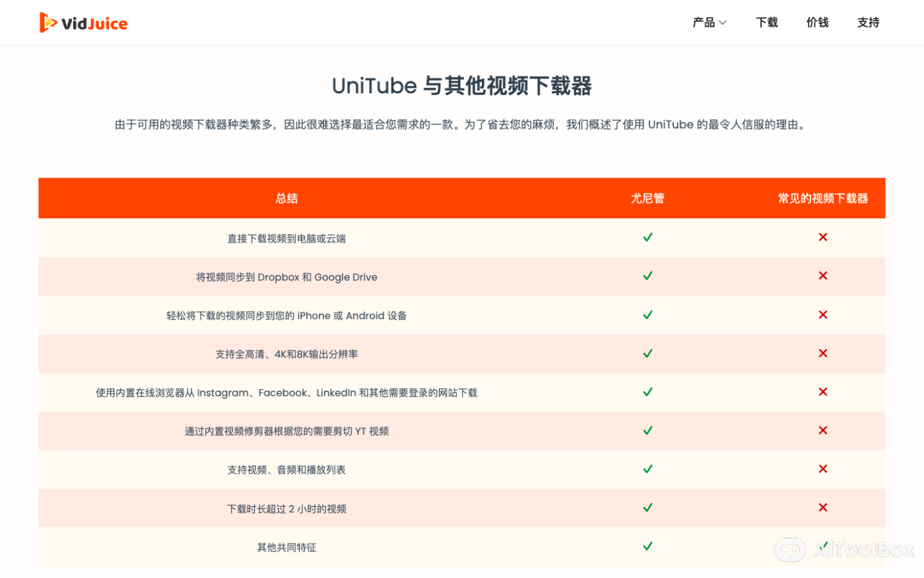Click the red cross in the Dropbox 和 Google Drive row
This screenshot has width=924, height=578.
[823, 275]
